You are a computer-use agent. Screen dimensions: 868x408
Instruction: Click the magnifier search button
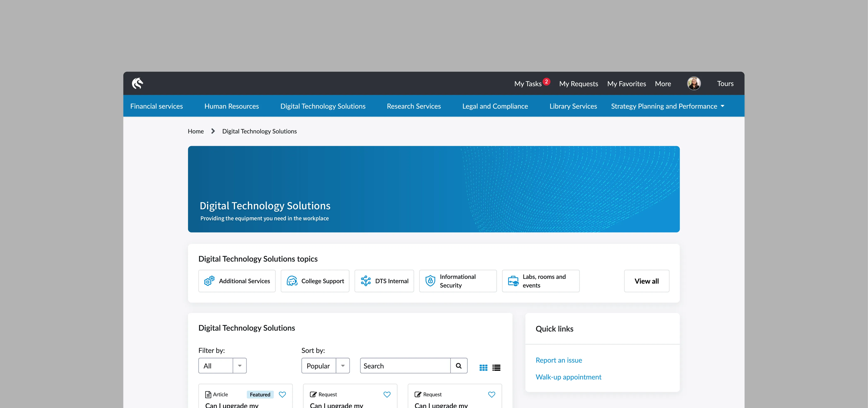[459, 366]
